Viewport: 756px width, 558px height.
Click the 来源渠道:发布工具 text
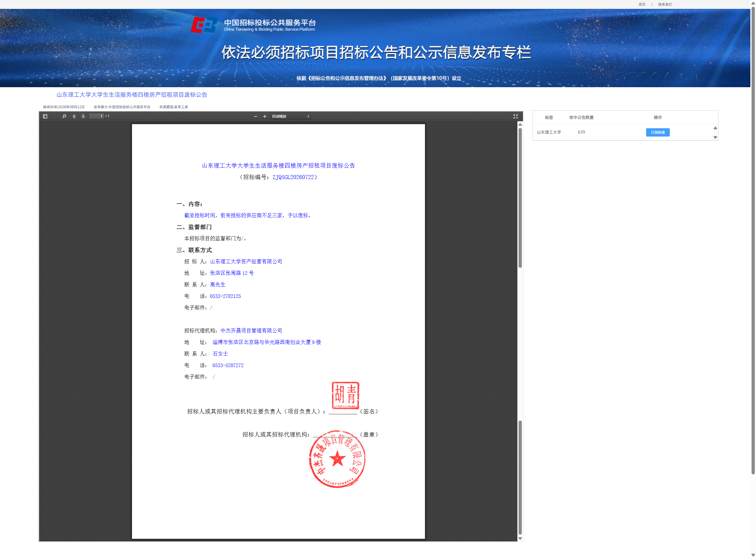[173, 107]
